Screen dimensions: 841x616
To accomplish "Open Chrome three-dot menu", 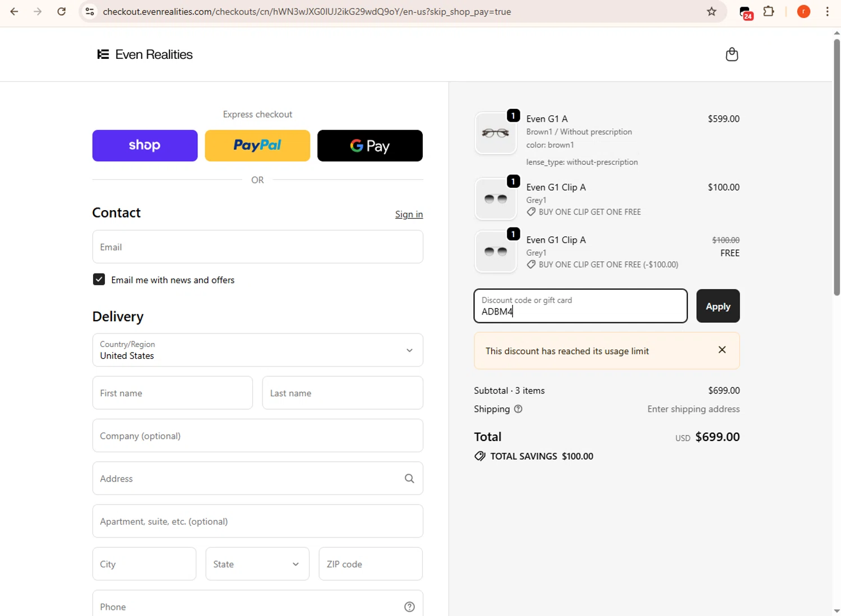I will point(828,11).
